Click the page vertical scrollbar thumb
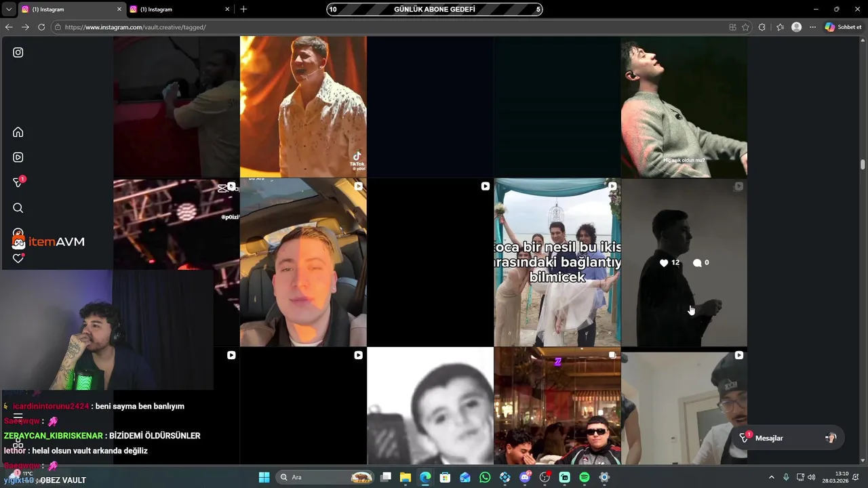 pos(863,165)
